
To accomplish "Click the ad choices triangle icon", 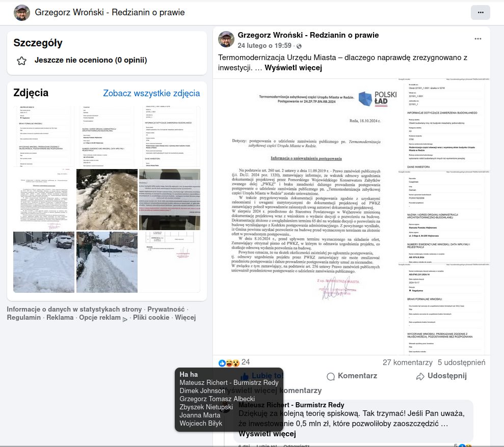I will (x=125, y=319).
